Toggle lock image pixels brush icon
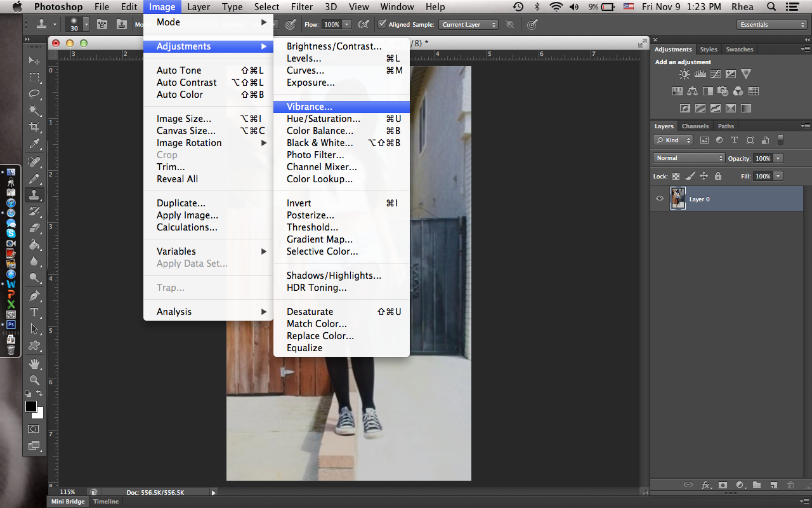Image resolution: width=812 pixels, height=508 pixels. [x=690, y=176]
